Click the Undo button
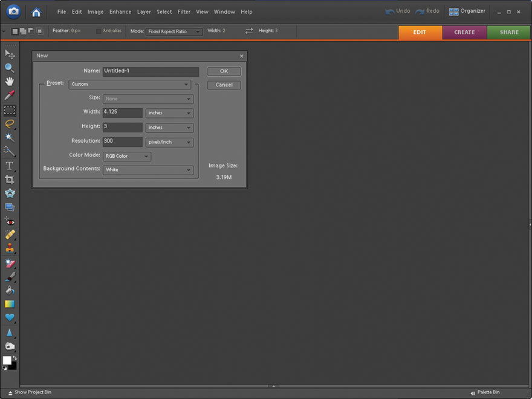The image size is (532, 399). (398, 11)
